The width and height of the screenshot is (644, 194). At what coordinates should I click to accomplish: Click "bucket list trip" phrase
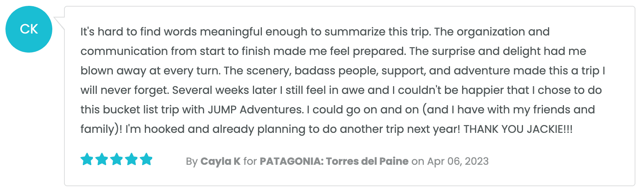pyautogui.click(x=141, y=109)
